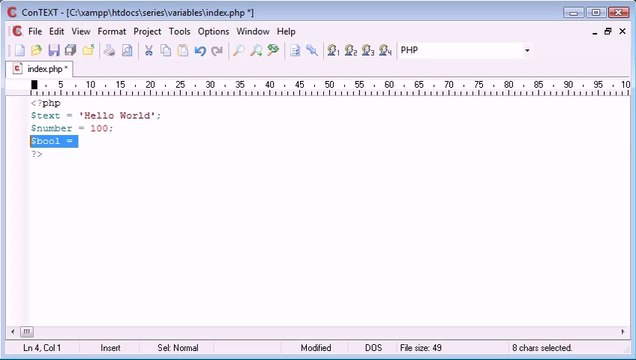The width and height of the screenshot is (636, 360).
Task: Click the 8 chars selected status entry
Action: (x=542, y=348)
